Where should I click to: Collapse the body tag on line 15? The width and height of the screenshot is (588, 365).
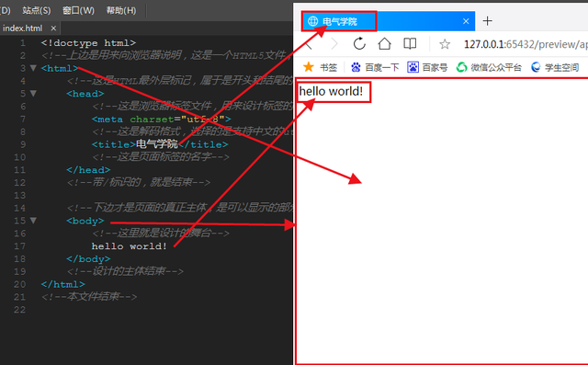(33, 221)
